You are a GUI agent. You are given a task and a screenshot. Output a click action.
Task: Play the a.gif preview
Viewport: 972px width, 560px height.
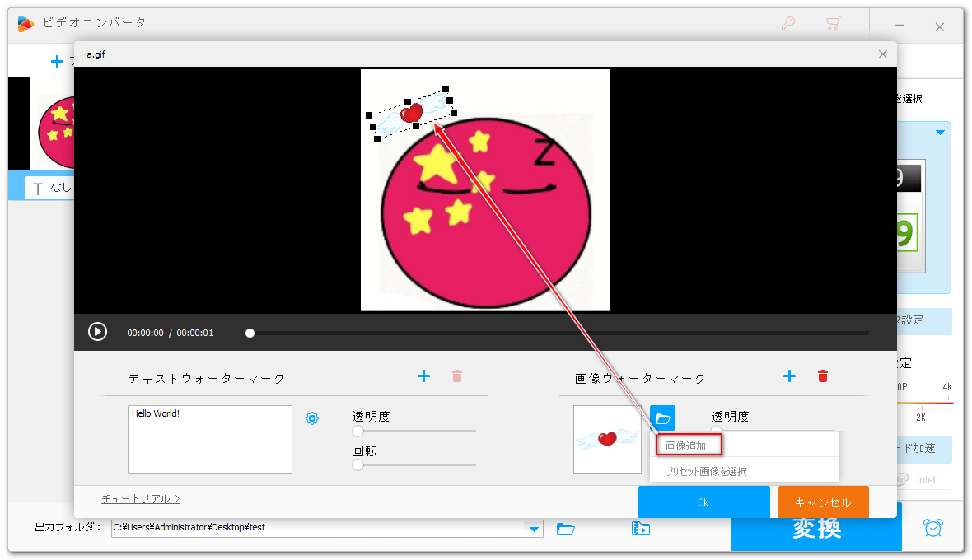(97, 331)
